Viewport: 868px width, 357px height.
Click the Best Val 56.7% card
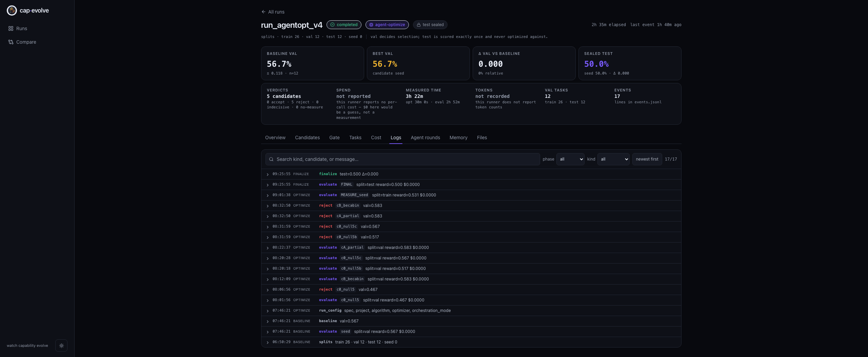click(418, 63)
